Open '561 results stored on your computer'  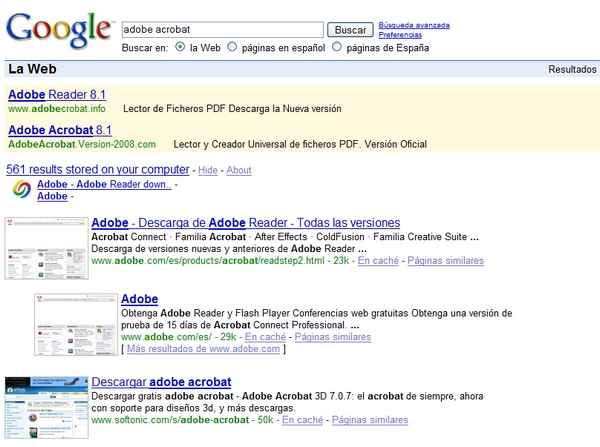point(98,169)
